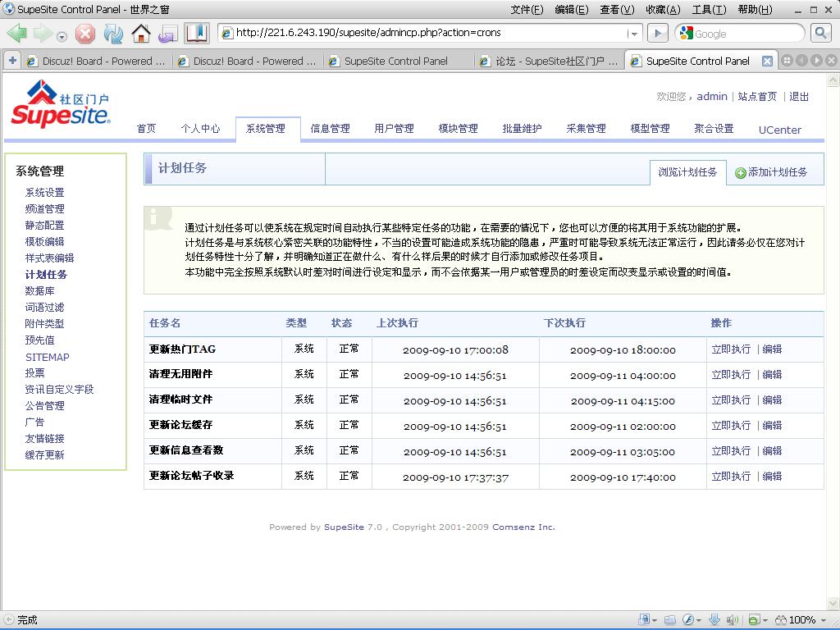Click 立即执行 for 清理临时文件 task
Screen dimensions: 840x630
tap(731, 400)
